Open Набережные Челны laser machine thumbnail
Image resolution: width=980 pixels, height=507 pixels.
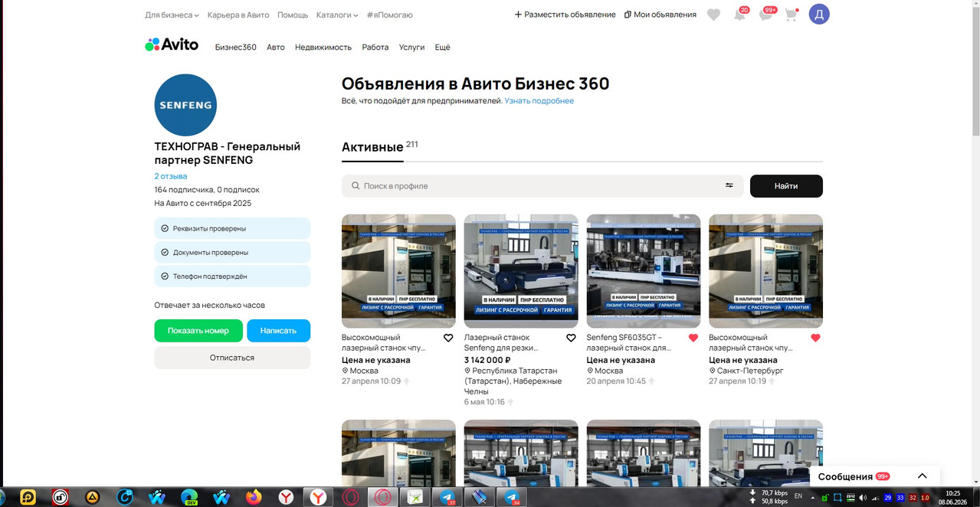click(x=521, y=271)
